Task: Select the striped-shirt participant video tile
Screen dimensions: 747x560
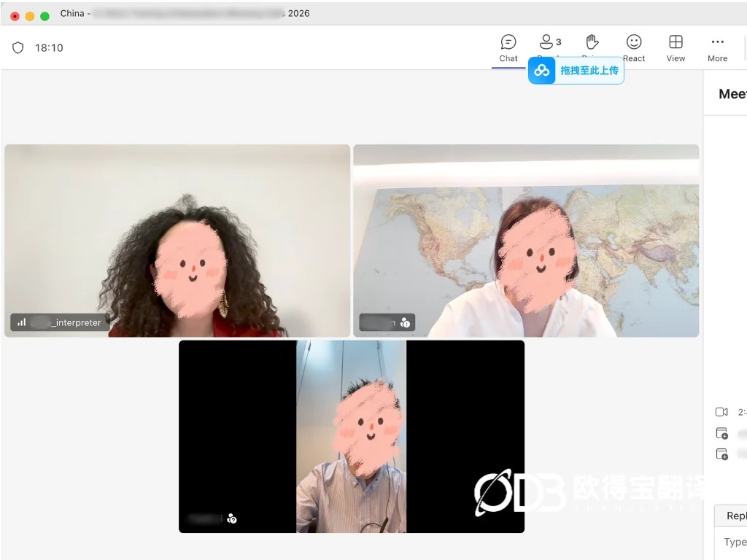Action: 352,436
